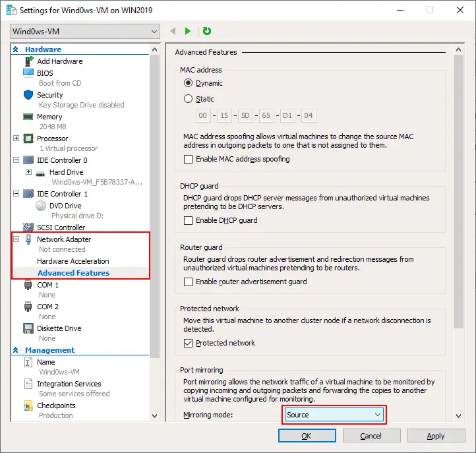Click the Cancel button
476x453 pixels.
tap(371, 436)
